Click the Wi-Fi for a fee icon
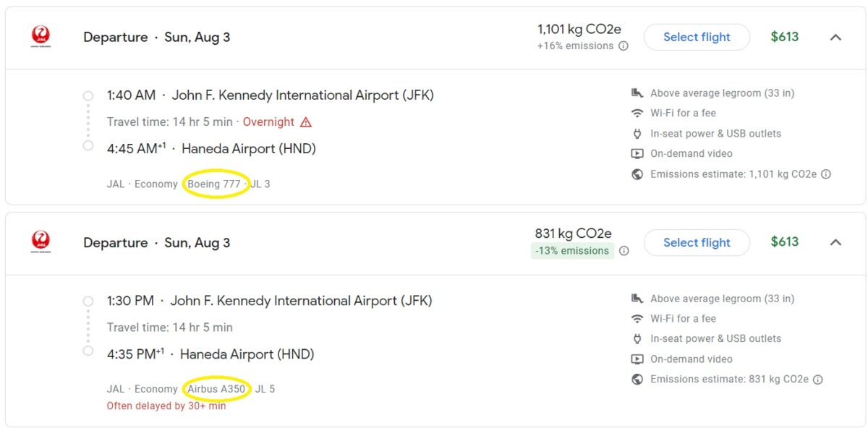 click(638, 113)
